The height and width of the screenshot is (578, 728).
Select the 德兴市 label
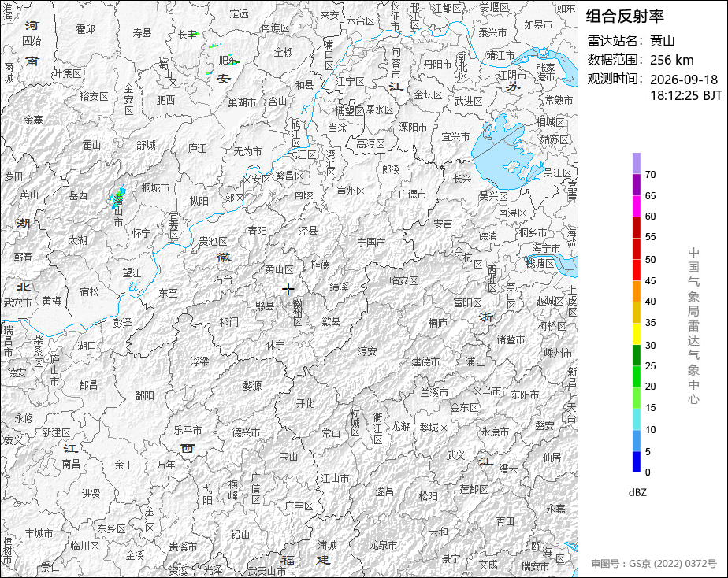click(246, 432)
